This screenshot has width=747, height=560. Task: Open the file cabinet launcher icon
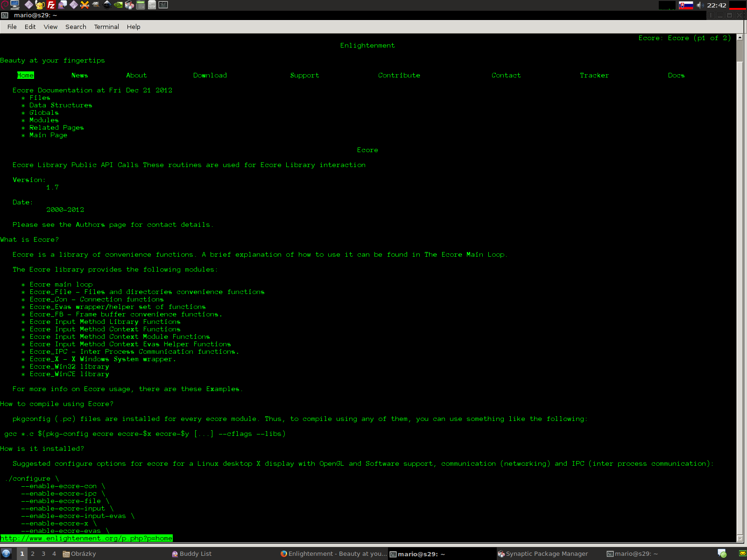coord(152,5)
